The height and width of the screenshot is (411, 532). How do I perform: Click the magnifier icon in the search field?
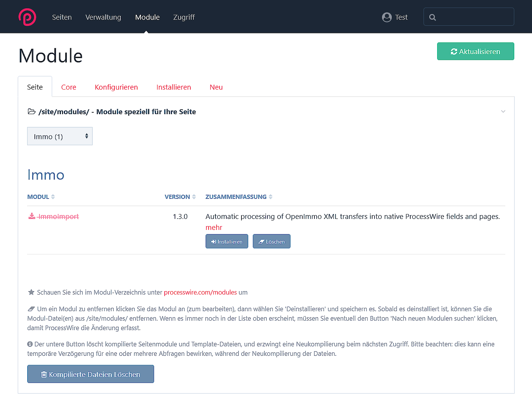click(x=432, y=17)
